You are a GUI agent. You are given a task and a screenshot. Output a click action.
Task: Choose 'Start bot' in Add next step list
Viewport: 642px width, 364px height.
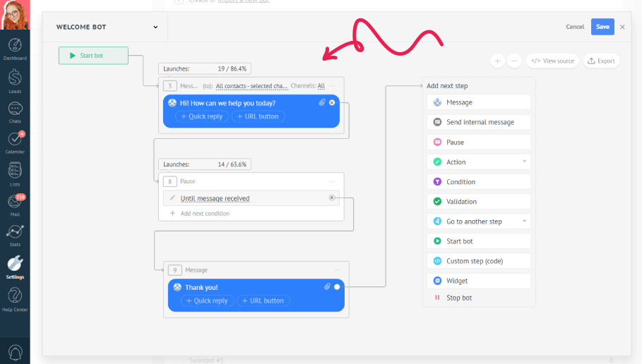tap(479, 241)
